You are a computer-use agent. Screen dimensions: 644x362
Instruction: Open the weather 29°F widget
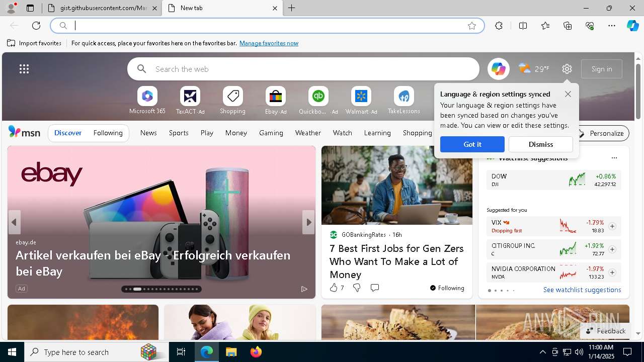point(534,69)
